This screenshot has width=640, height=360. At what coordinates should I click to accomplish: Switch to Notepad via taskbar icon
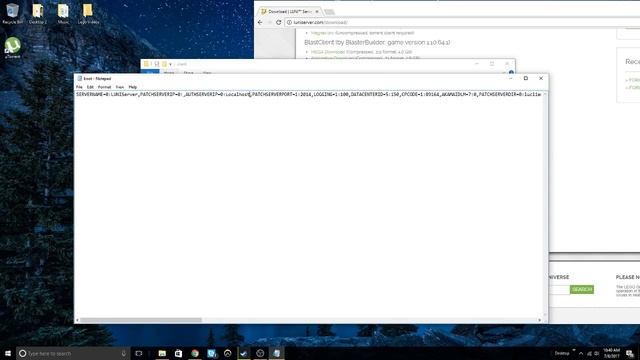click(x=277, y=353)
